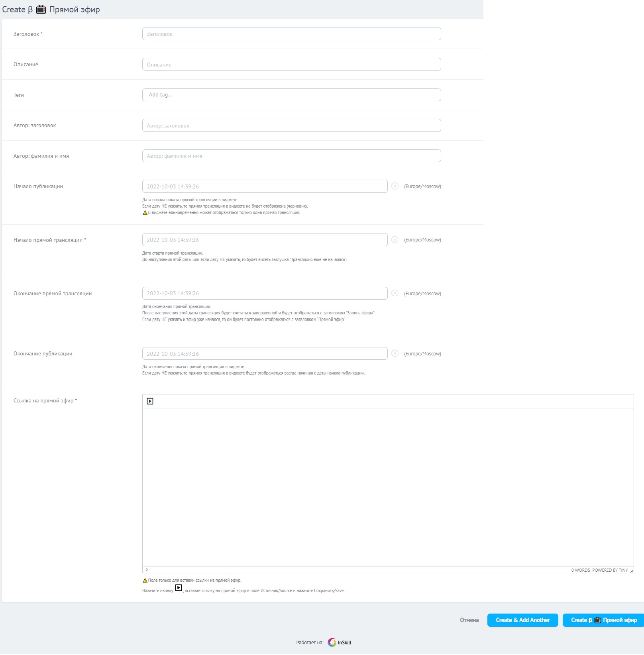Click the Автор: фамилия и имя field

coord(291,156)
